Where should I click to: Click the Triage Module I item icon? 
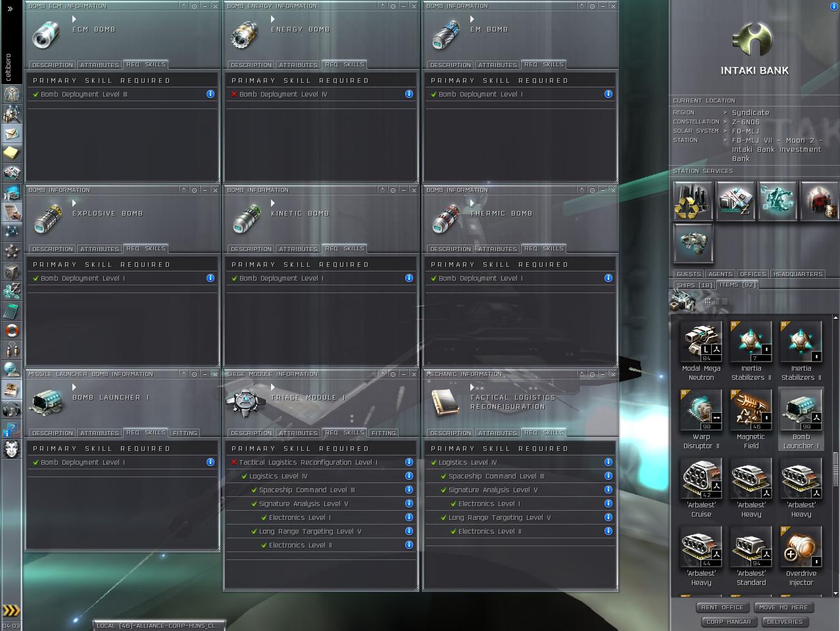tap(245, 400)
